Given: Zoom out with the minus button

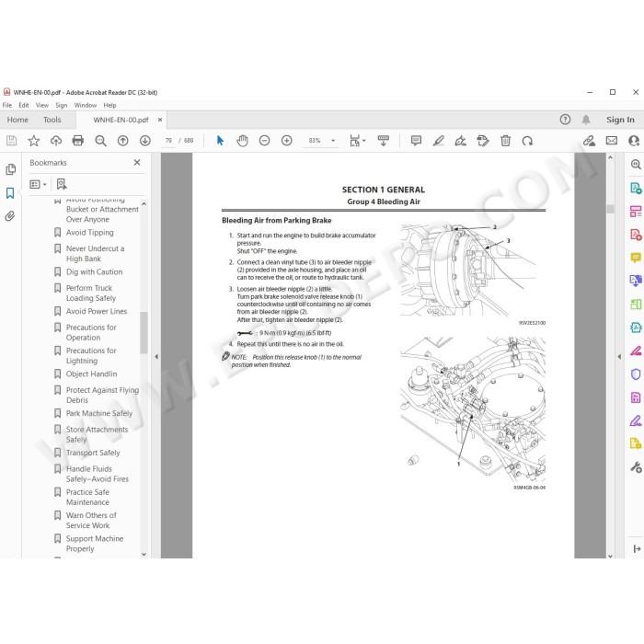Looking at the screenshot, I should coord(265,141).
